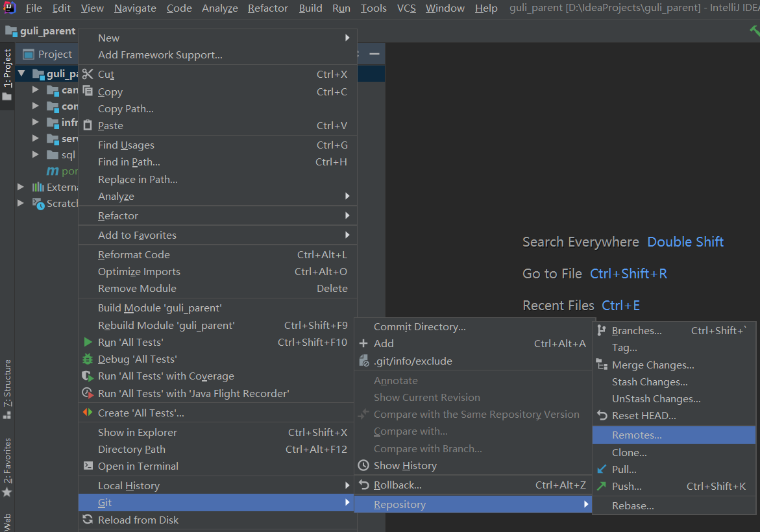Click the Project tool window icon
Image resolution: width=760 pixels, height=532 pixels.
click(29, 54)
